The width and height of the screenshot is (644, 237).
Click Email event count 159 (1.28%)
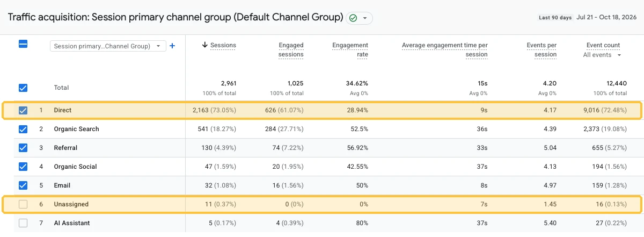click(609, 185)
